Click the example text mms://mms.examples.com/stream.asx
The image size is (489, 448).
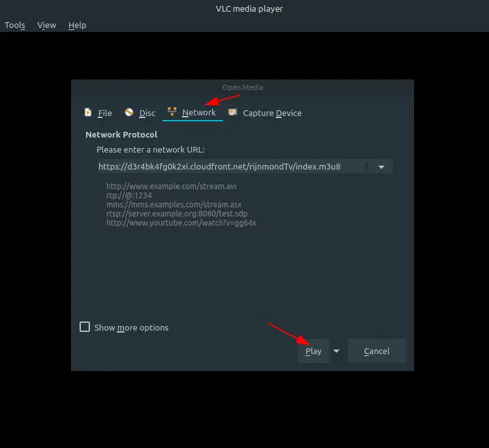174,204
